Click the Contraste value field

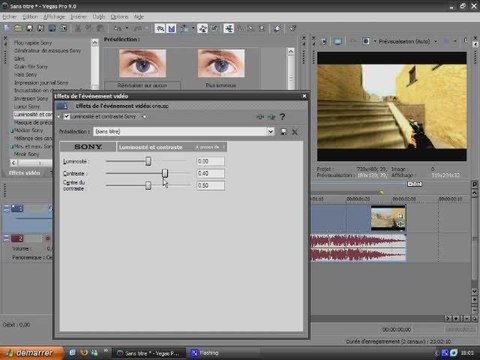210,173
